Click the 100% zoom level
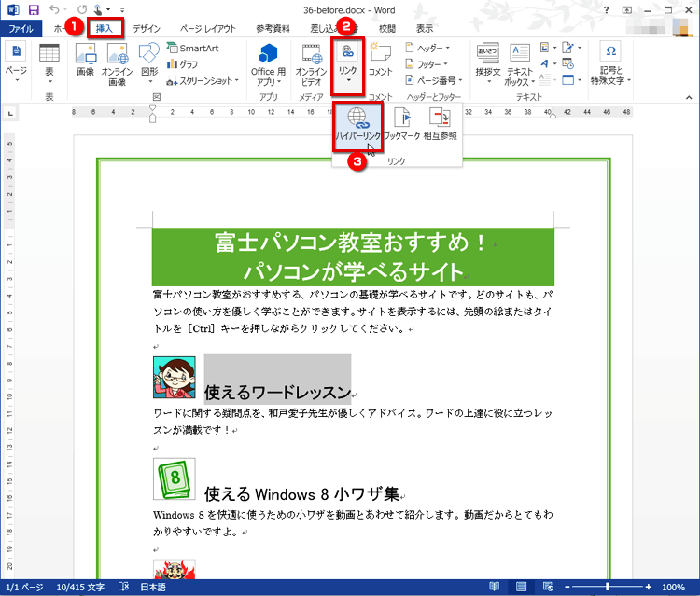Screen dimensions: 700x596 (x=673, y=587)
